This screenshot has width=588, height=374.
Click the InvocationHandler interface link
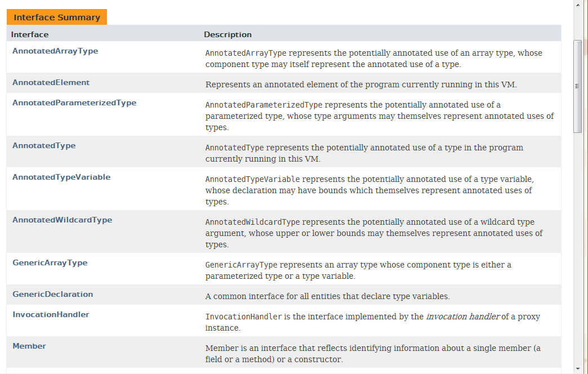pyautogui.click(x=51, y=315)
